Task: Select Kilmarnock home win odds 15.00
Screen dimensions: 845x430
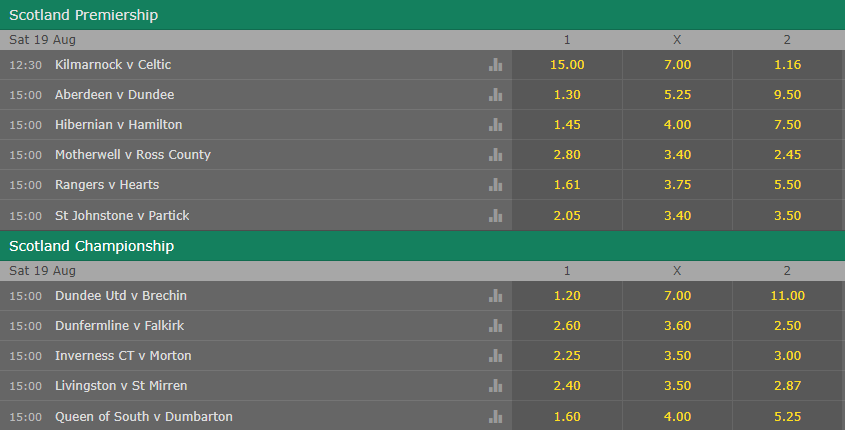Action: 567,65
